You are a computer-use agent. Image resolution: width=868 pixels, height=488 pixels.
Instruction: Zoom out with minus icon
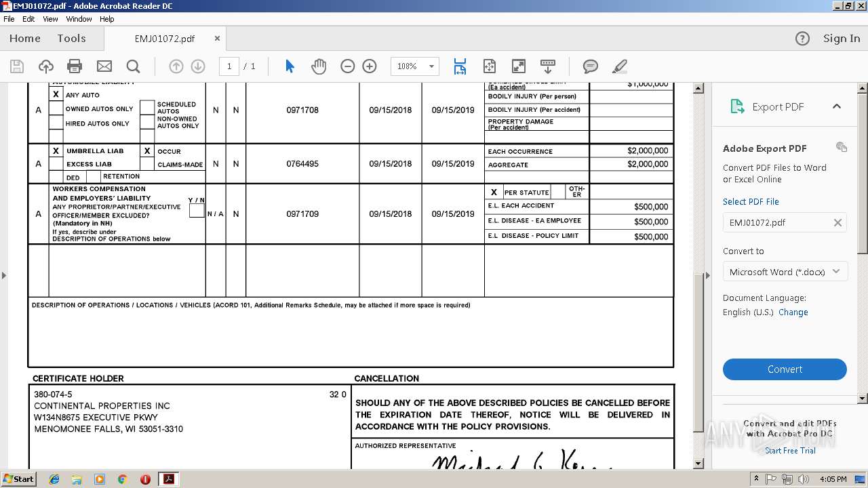click(x=348, y=66)
